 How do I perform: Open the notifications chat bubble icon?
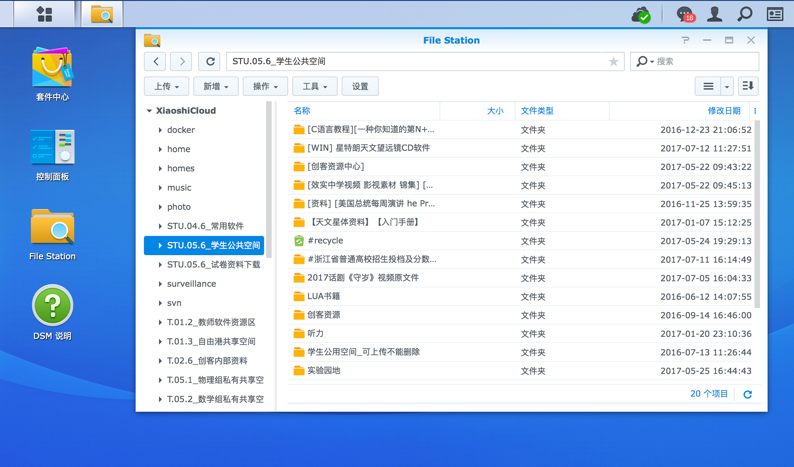coord(685,14)
